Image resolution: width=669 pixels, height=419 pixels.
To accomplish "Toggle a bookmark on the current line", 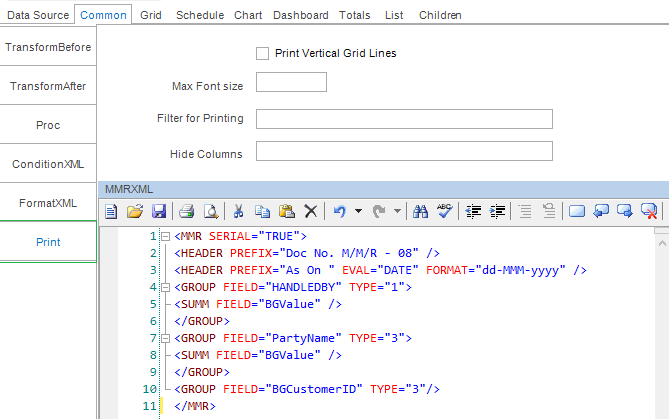I will pos(577,211).
